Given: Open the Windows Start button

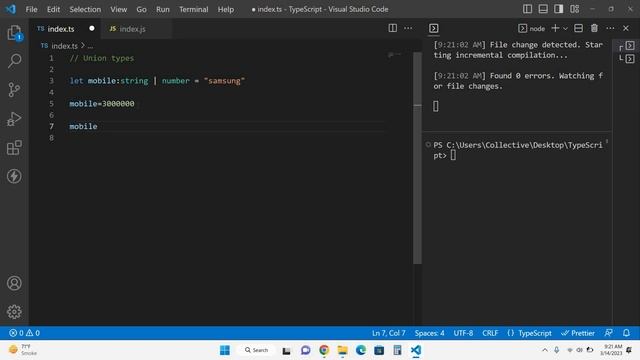Looking at the screenshot, I should (225, 350).
